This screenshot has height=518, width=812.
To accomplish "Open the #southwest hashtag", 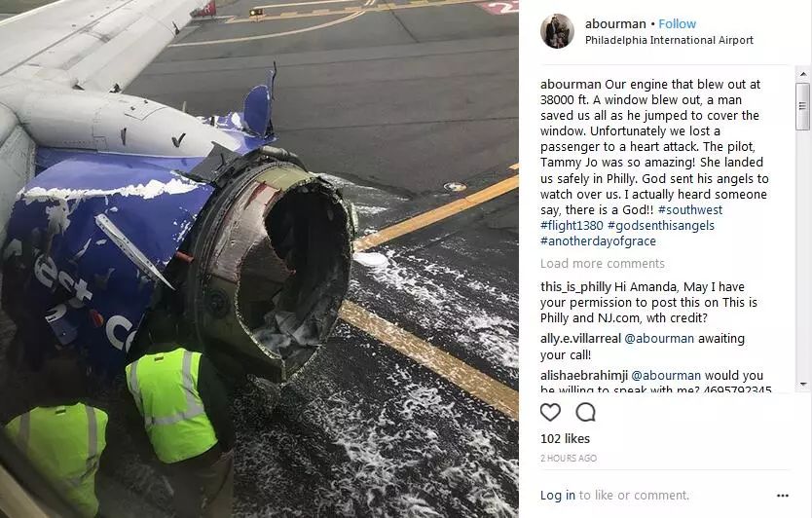I will click(689, 209).
